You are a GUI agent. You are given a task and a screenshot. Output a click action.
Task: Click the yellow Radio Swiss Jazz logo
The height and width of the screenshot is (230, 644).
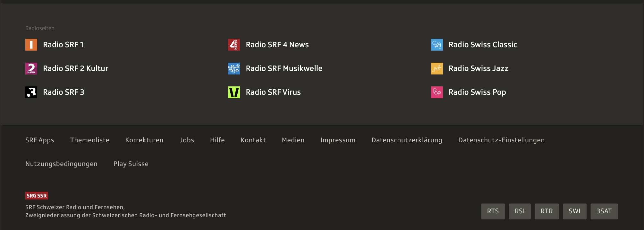437,68
